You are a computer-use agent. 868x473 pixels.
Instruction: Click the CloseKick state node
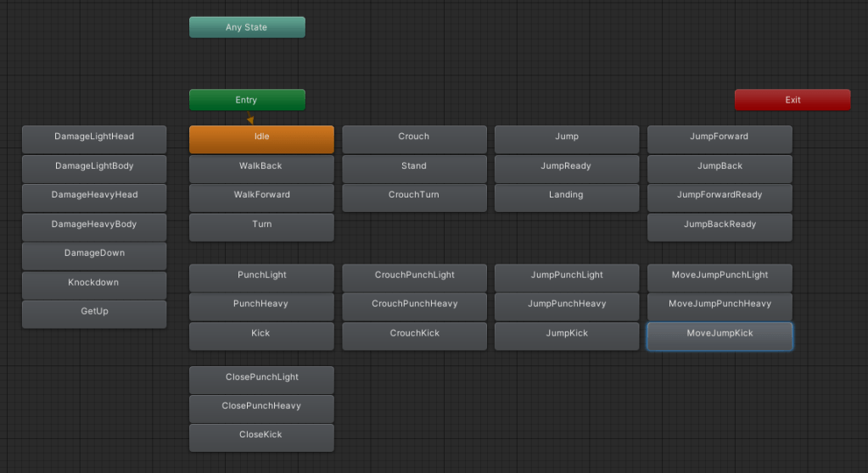[261, 437]
